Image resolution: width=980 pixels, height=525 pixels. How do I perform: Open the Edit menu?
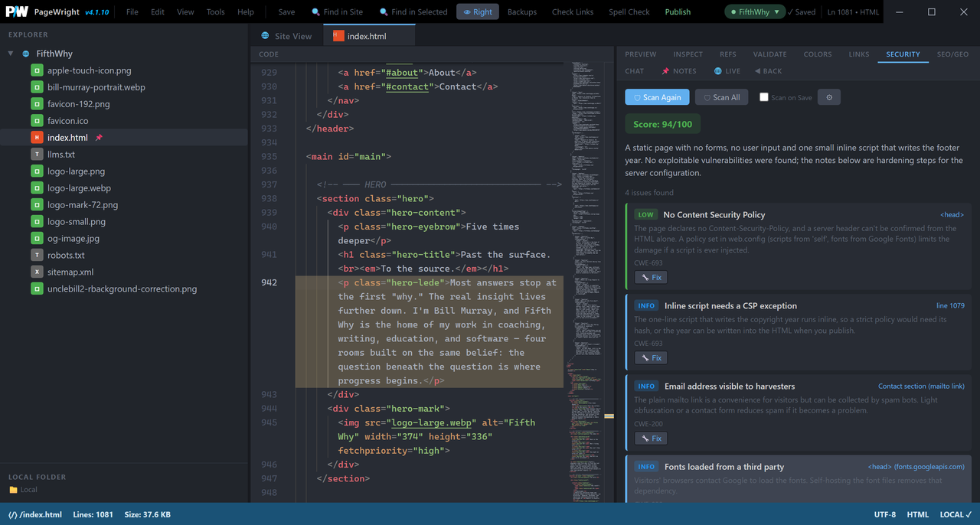click(x=158, y=12)
